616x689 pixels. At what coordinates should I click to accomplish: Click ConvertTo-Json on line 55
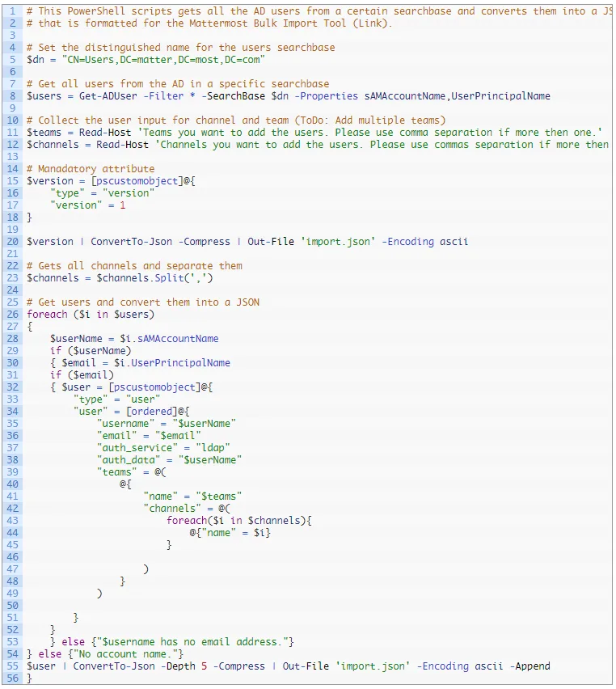(x=114, y=666)
